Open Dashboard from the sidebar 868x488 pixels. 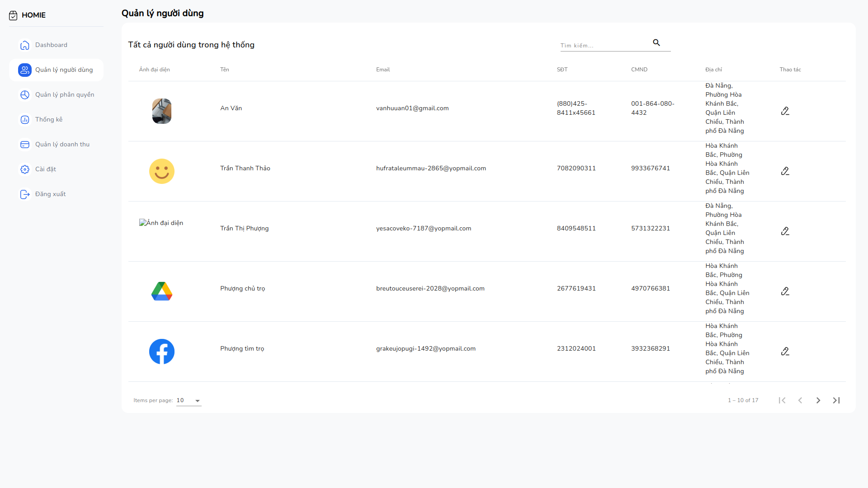point(51,45)
